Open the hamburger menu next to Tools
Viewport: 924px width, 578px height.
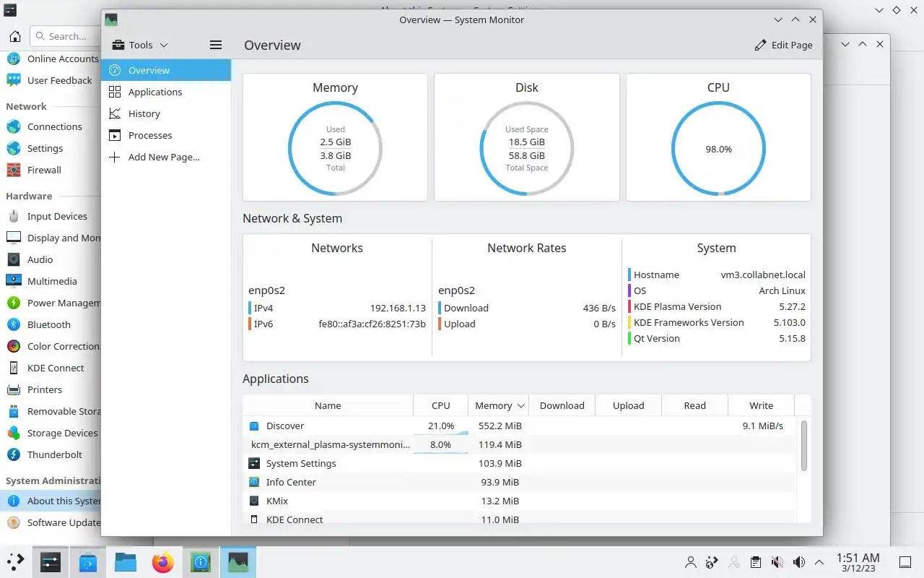point(215,45)
